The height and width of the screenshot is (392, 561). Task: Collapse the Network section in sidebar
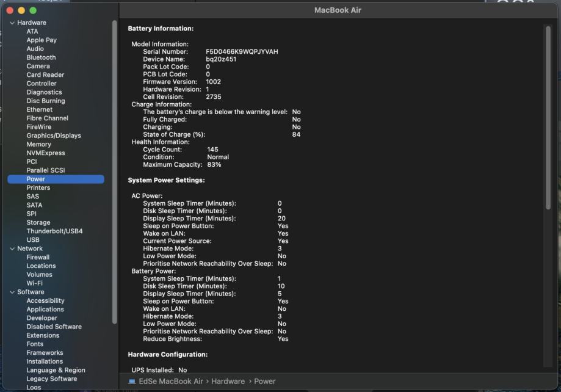(x=12, y=249)
